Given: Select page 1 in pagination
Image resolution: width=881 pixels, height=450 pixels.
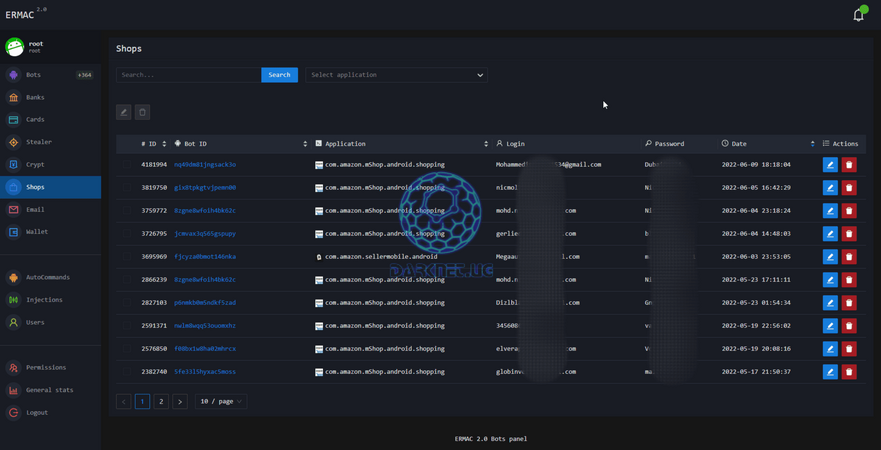Looking at the screenshot, I should pos(142,402).
